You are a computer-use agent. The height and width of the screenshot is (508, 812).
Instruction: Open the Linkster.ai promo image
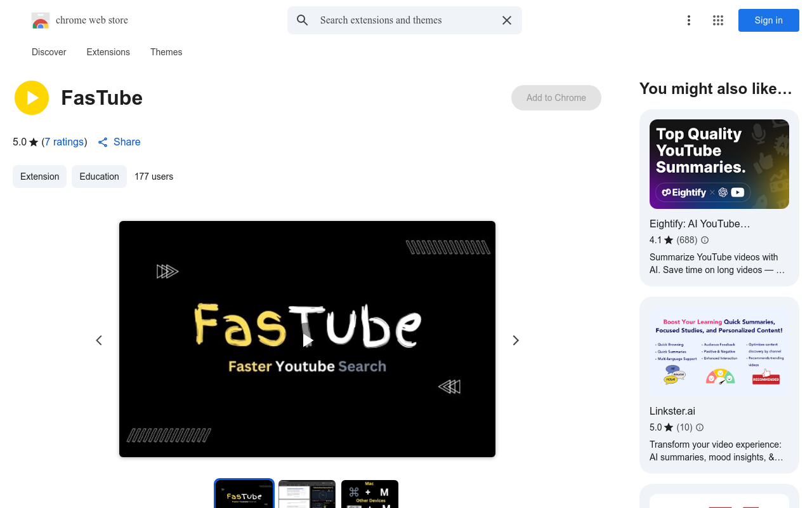click(x=719, y=352)
